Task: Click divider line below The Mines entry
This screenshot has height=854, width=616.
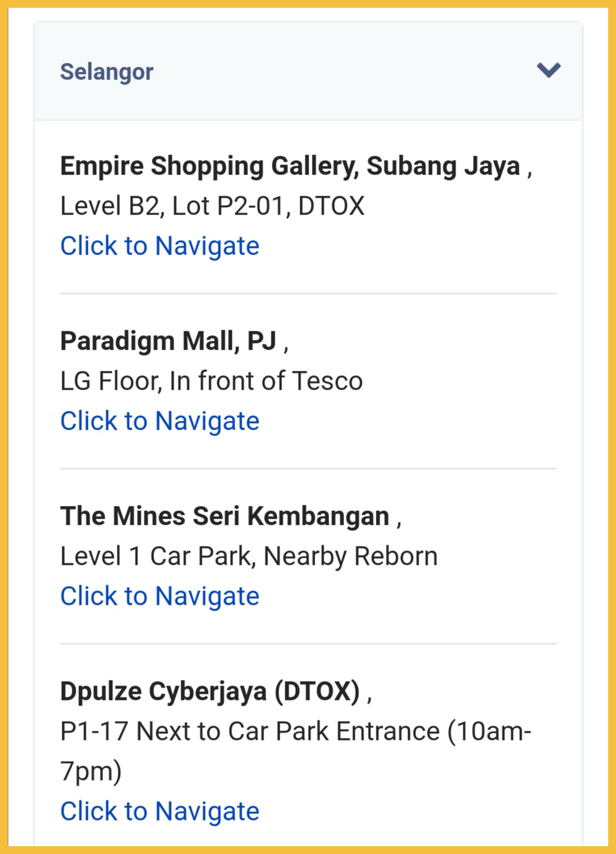Action: pos(308,644)
